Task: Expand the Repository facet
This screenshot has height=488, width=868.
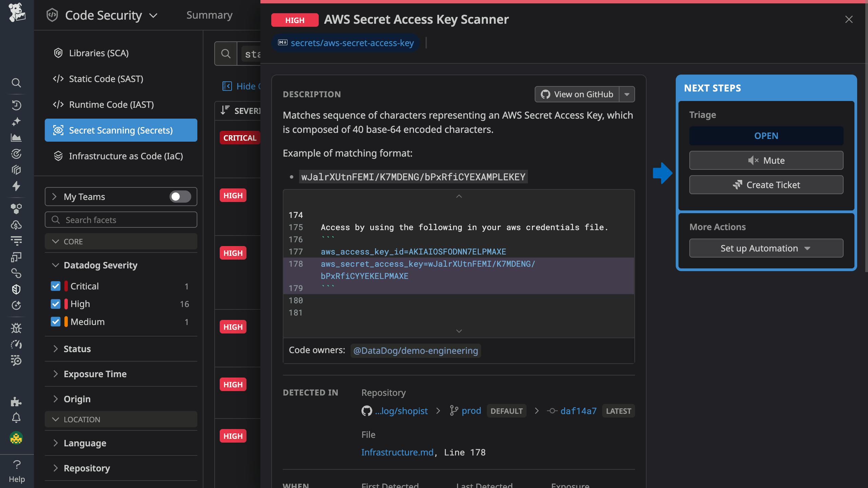Action: [87, 468]
